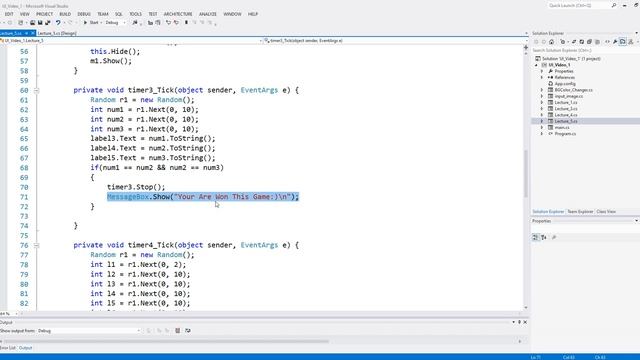Open the TOOLS menu
Viewport: 640px width, 360px height.
[x=136, y=14]
